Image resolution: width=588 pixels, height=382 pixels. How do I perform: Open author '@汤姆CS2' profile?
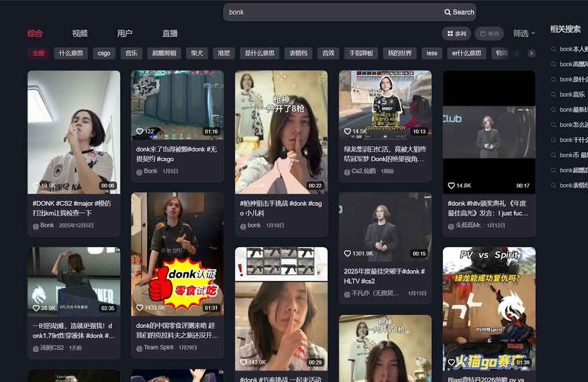(48, 348)
